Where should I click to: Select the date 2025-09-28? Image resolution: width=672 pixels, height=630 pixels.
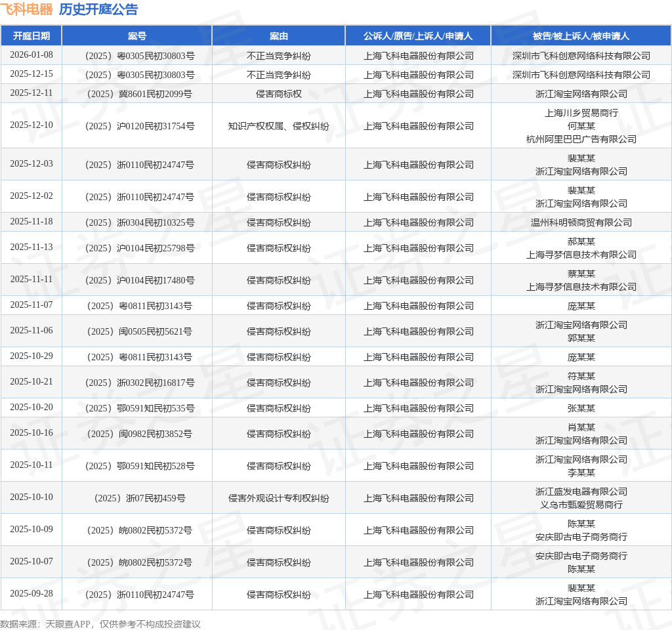31,593
